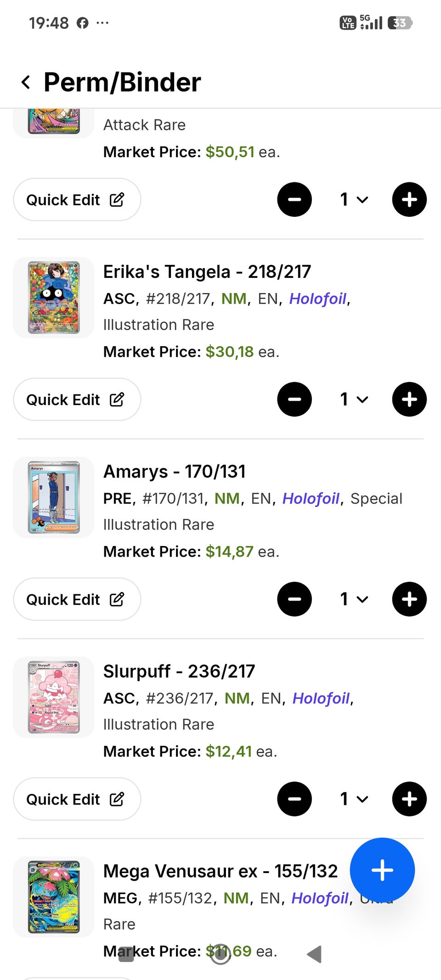441x980 pixels.
Task: Open quantity dropdown for Slurpuff
Action: (354, 799)
